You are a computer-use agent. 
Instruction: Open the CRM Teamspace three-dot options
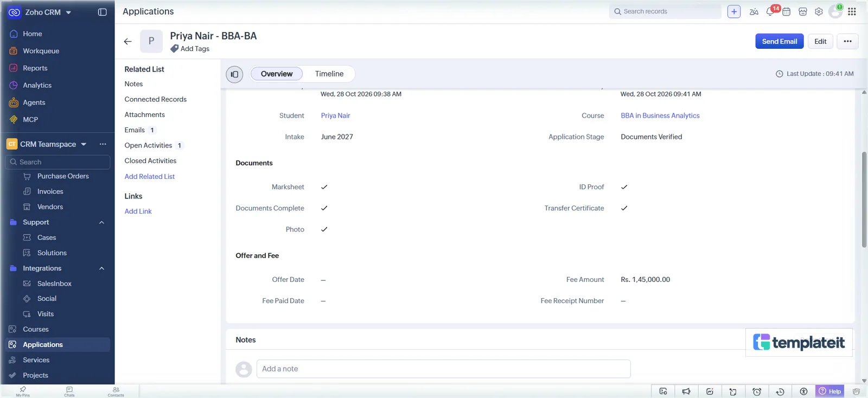click(103, 144)
